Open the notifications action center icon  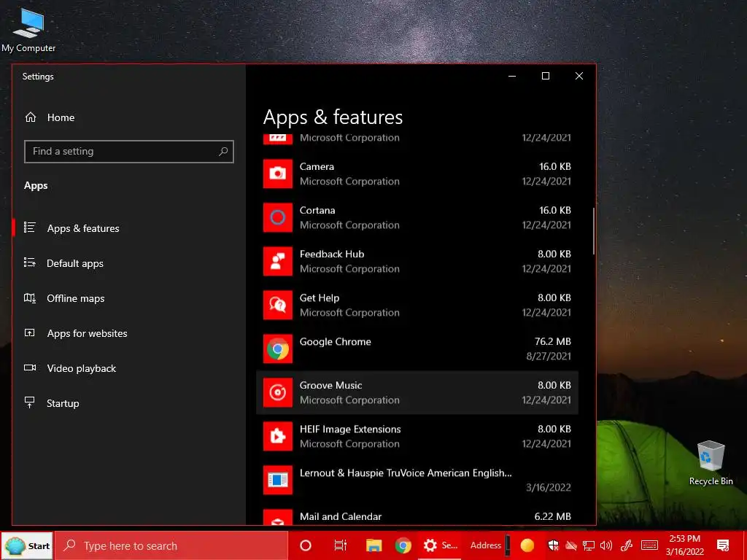[723, 545]
